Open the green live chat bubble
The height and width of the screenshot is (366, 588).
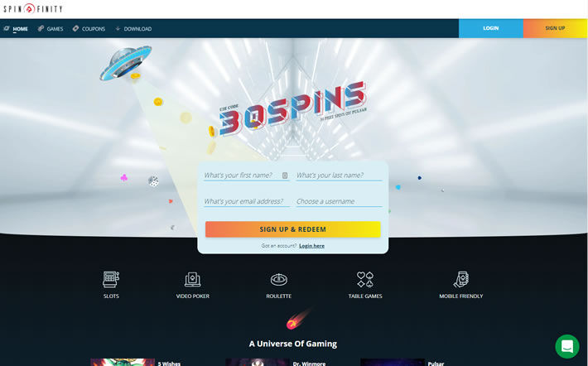(x=567, y=346)
